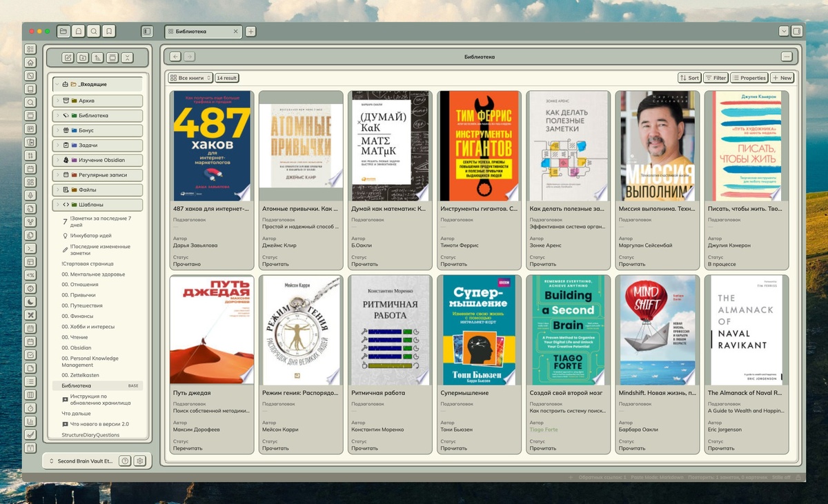Screen dimensions: 828x504
Task: Click the bullet list ribbon icon
Action: (x=30, y=381)
